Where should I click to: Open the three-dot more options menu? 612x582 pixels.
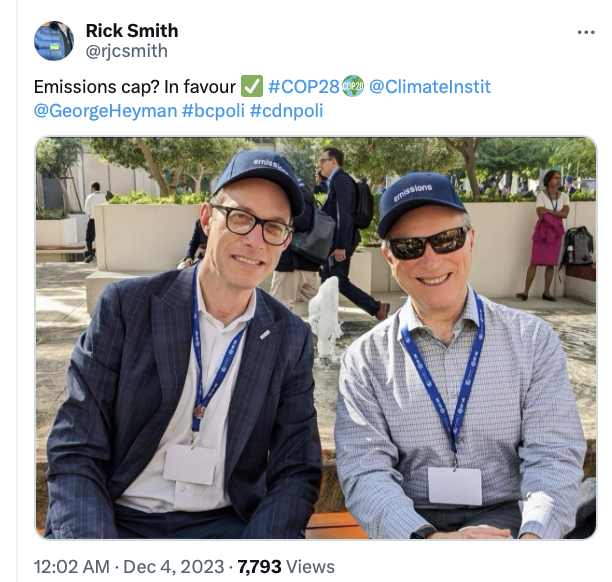[586, 32]
